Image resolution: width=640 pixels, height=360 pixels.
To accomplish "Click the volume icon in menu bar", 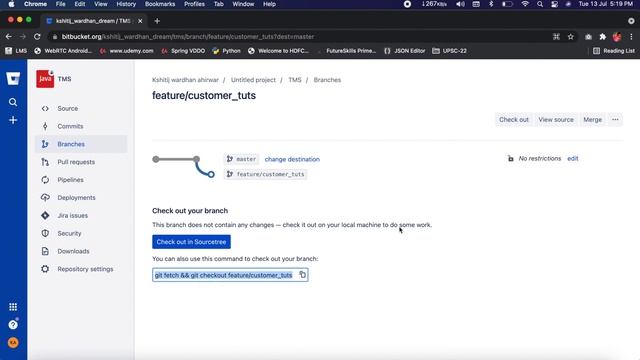I will click(460, 4).
